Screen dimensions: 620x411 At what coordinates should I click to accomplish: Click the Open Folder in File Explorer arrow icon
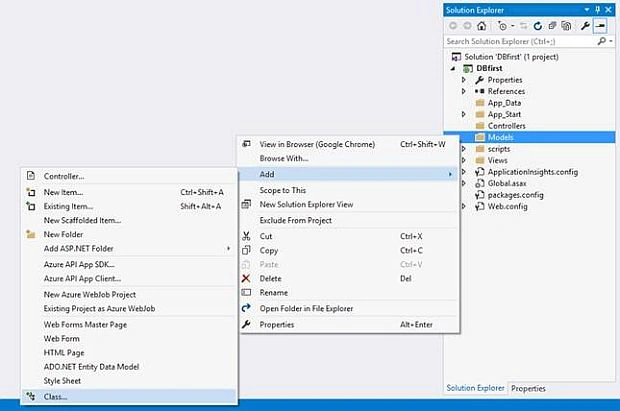[x=246, y=308]
